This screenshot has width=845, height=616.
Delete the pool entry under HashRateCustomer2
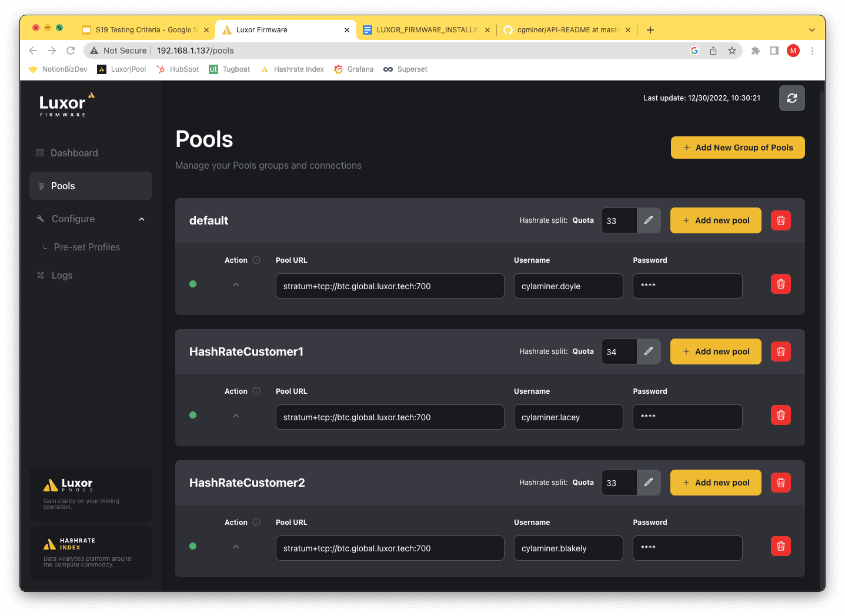(x=780, y=545)
